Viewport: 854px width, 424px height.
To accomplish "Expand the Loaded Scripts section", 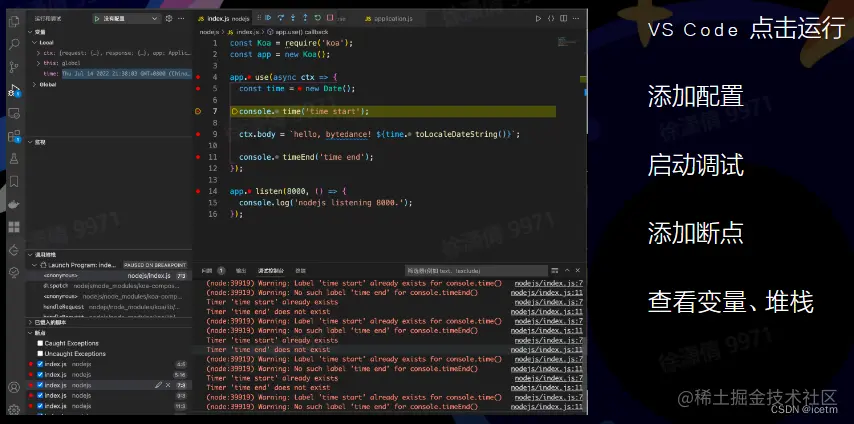I will [30, 323].
